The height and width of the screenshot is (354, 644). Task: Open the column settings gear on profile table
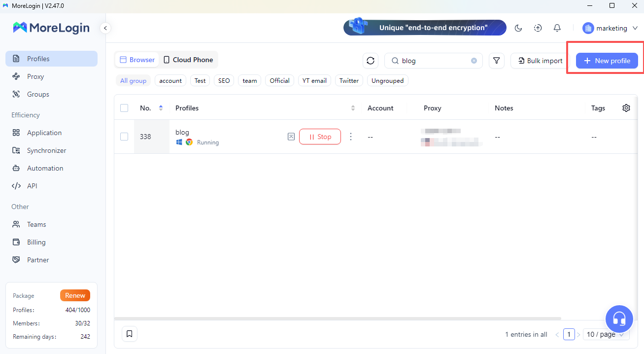point(626,107)
